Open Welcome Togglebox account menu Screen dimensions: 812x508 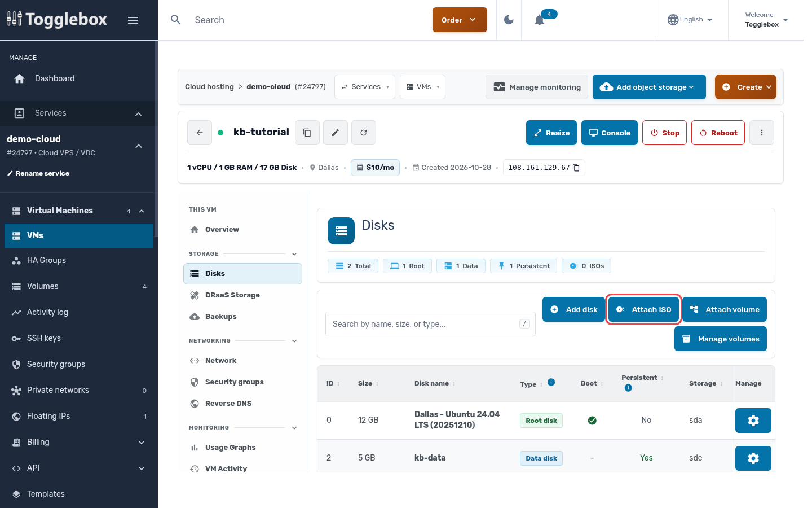(x=766, y=20)
